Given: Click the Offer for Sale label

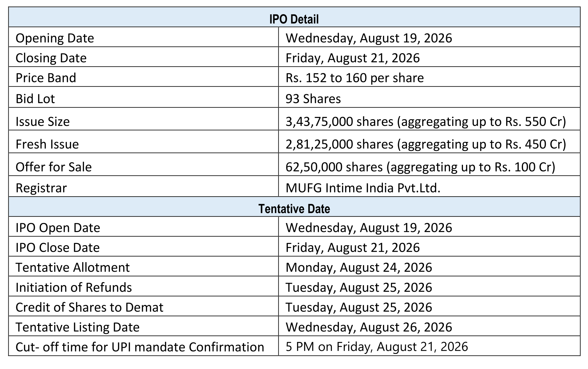Looking at the screenshot, I should pos(54,167).
